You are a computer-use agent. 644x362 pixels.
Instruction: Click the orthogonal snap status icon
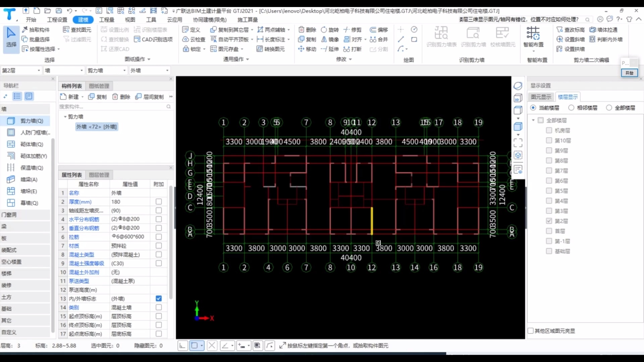[x=182, y=346]
